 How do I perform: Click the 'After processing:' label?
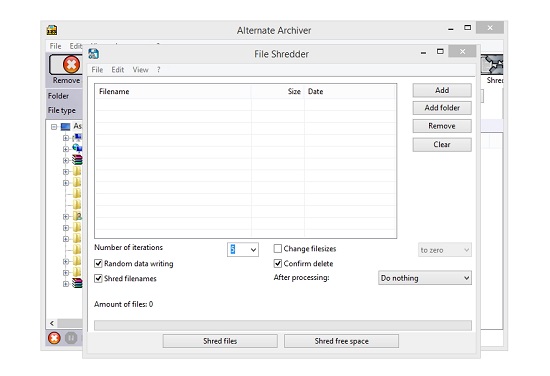[x=301, y=277]
